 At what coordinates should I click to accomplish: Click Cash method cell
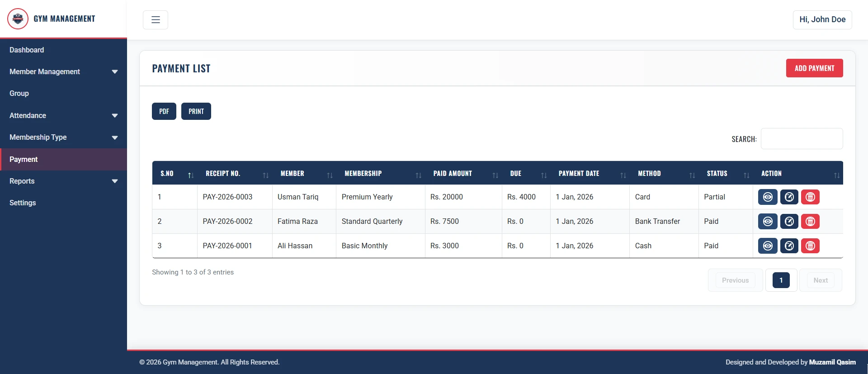[x=664, y=246]
